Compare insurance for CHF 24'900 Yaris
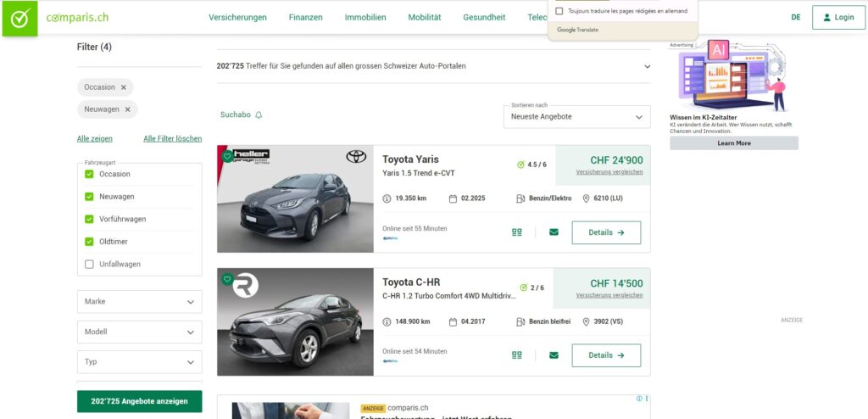Viewport: 868px width, 419px height. (x=609, y=172)
